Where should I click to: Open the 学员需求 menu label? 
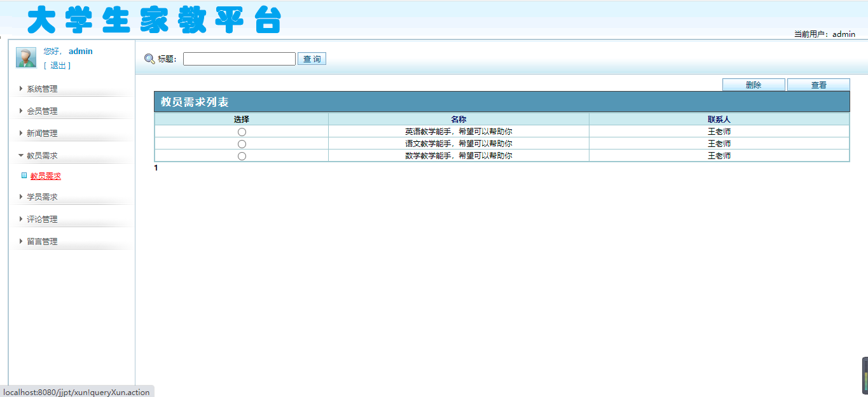pyautogui.click(x=42, y=197)
